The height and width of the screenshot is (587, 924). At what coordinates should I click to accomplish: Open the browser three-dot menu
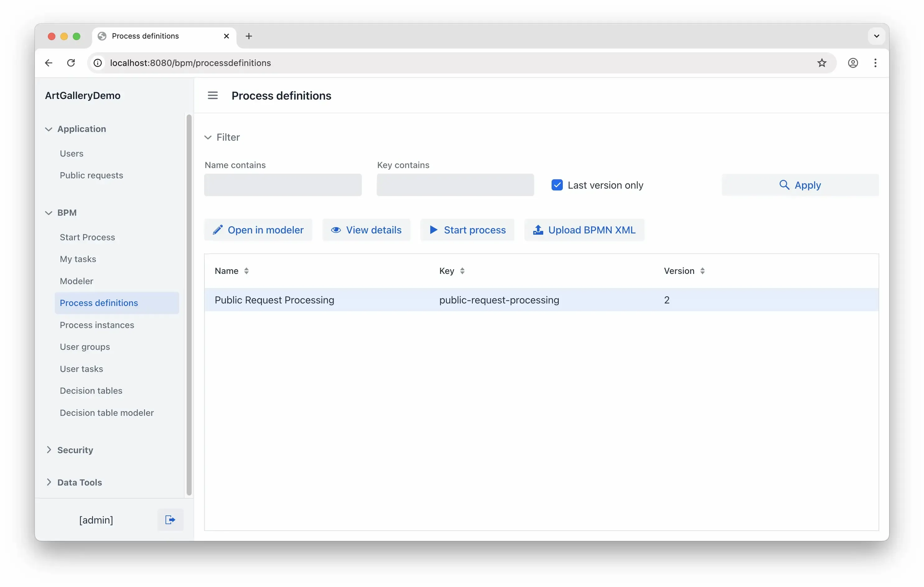tap(875, 63)
